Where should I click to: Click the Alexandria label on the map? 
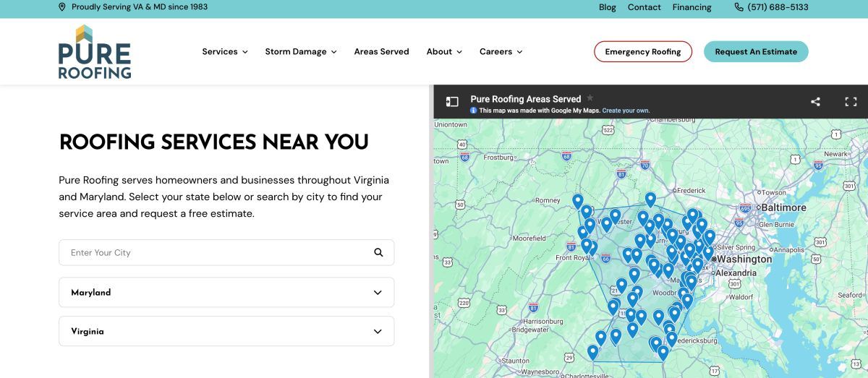(x=736, y=272)
